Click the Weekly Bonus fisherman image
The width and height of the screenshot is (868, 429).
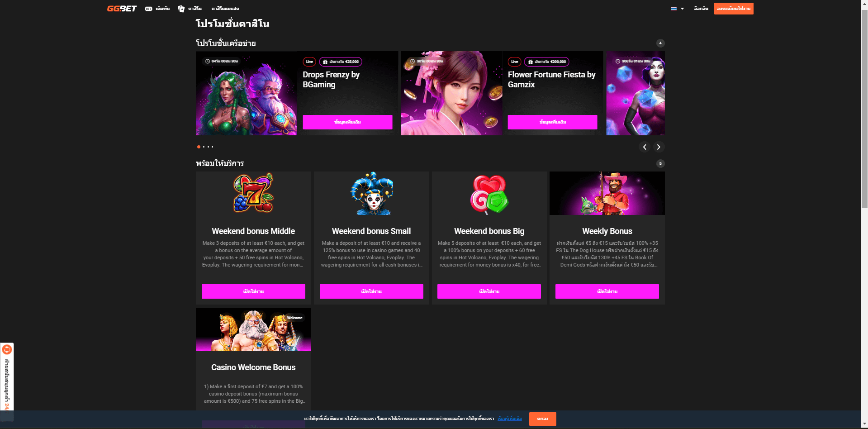607,193
